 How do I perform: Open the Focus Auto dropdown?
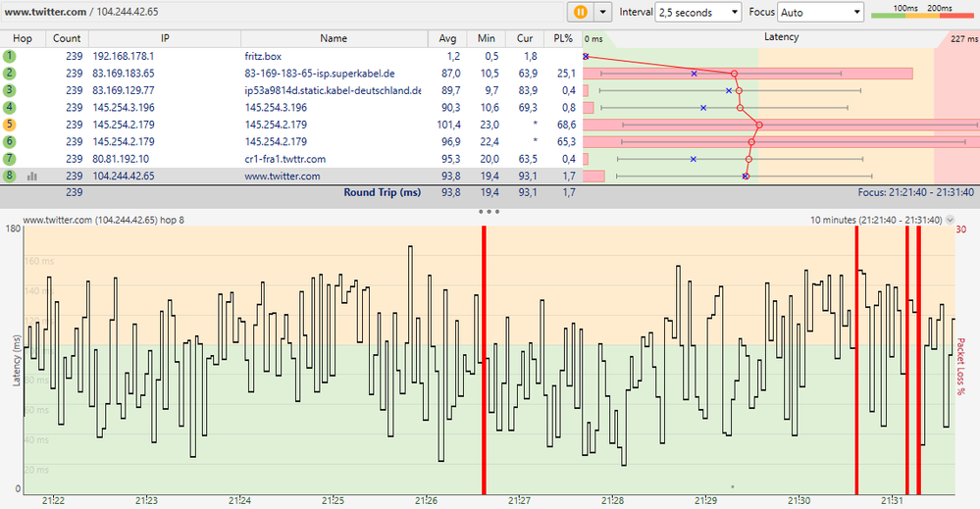(x=821, y=12)
